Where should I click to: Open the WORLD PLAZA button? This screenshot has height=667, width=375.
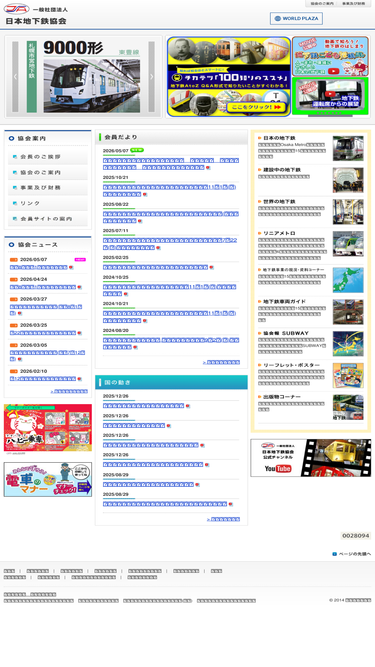pyautogui.click(x=296, y=18)
